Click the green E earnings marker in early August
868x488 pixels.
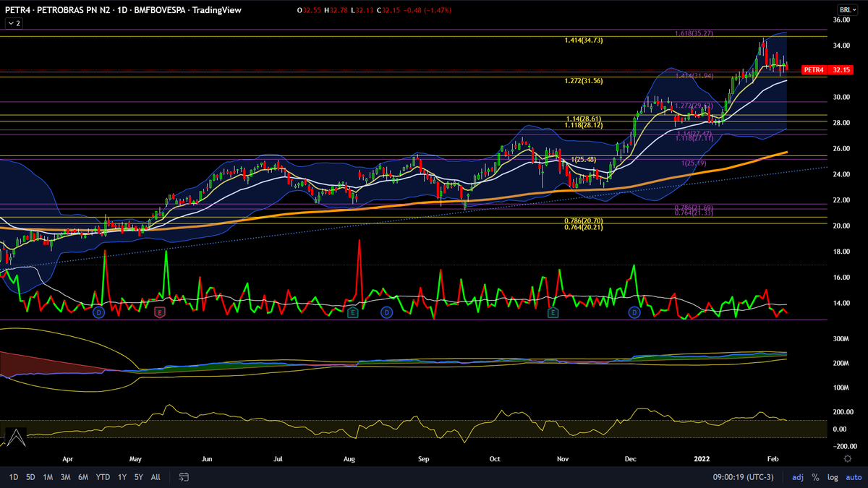coord(352,312)
